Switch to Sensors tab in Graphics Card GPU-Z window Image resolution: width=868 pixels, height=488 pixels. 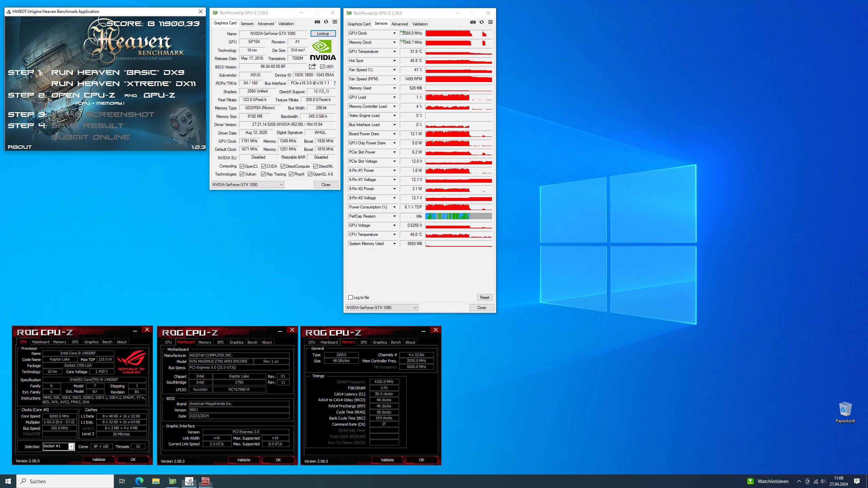point(247,24)
